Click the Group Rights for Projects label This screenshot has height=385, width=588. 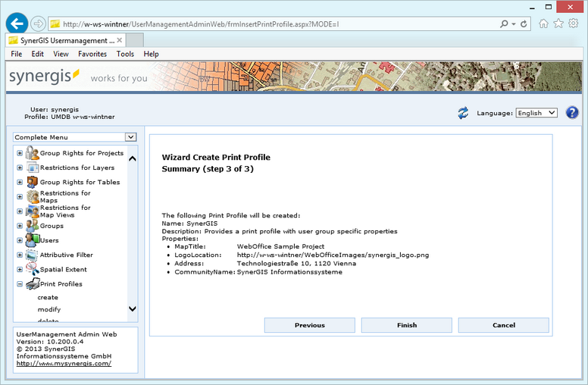82,153
